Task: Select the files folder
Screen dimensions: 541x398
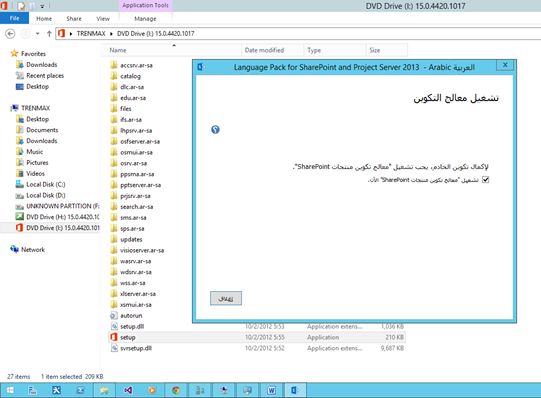Action: pos(126,108)
